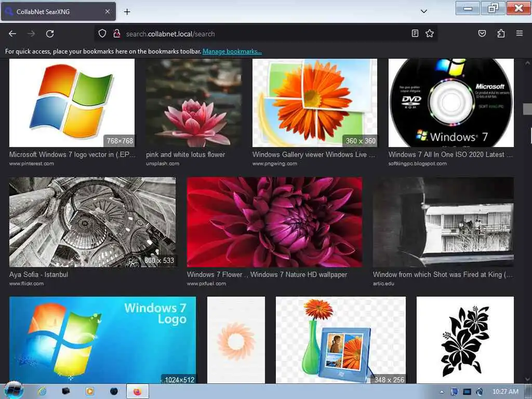The height and width of the screenshot is (399, 532).
Task: Open the Windows 7 DVD disc image
Action: point(451,103)
